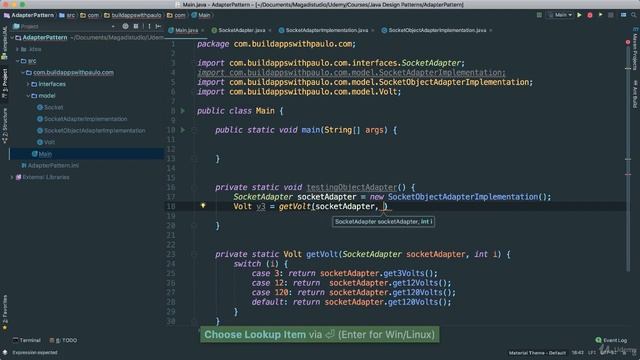Open the Terminal tool window
This screenshot has width=640, height=360.
coord(27,340)
